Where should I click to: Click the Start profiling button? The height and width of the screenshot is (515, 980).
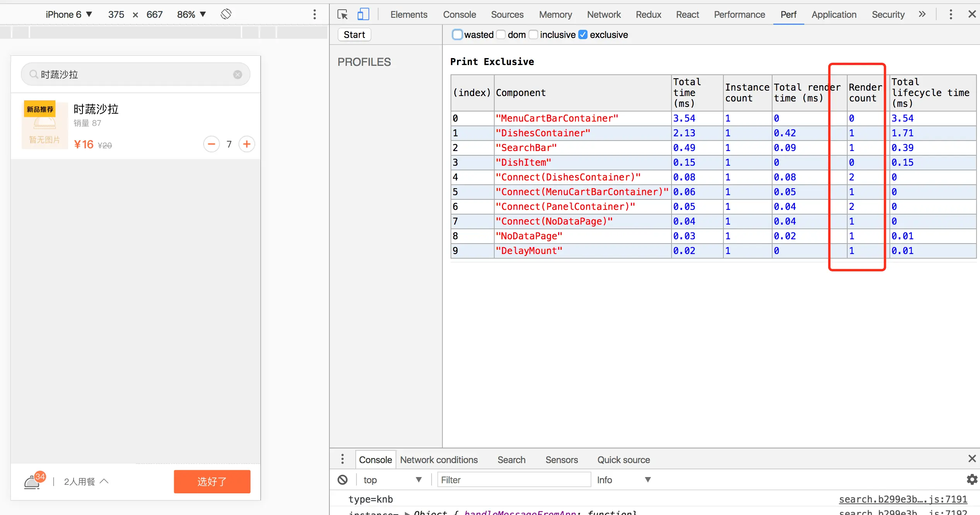click(354, 35)
